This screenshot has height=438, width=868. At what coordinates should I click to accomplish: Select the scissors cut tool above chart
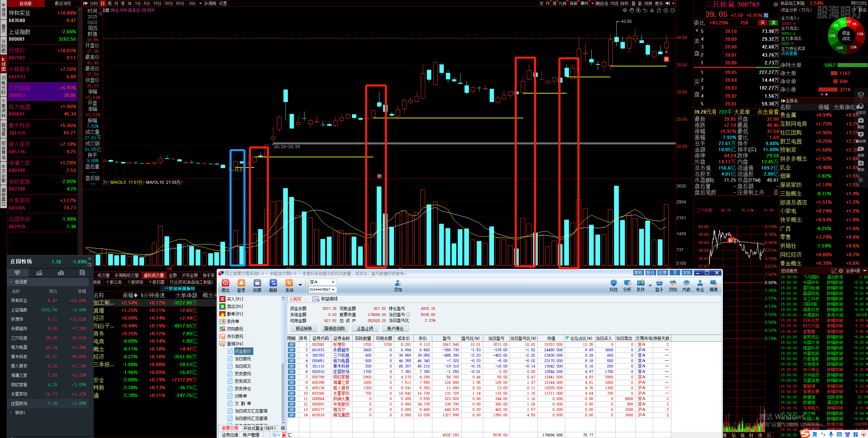point(652,11)
